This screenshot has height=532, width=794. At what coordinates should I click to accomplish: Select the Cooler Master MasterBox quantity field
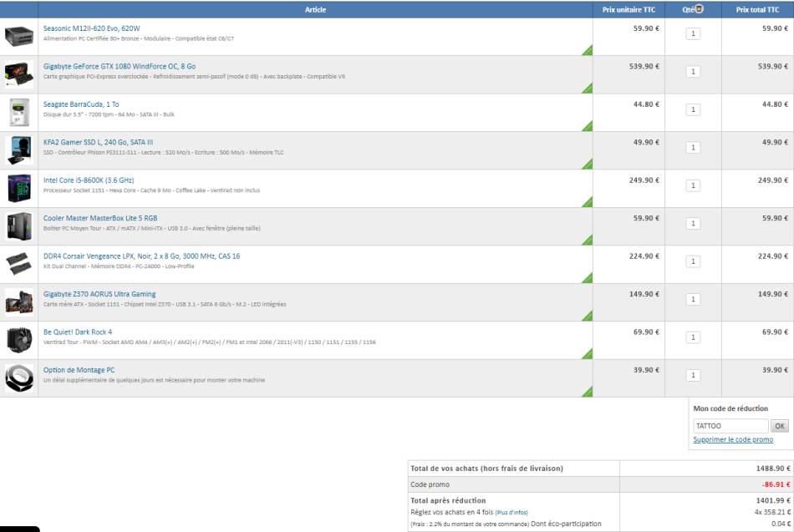pyautogui.click(x=693, y=224)
